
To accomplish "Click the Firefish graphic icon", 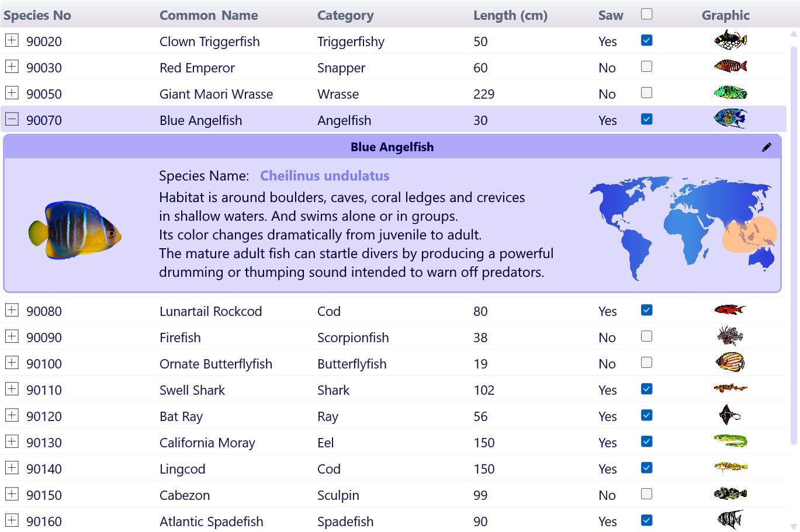I will coord(730,336).
